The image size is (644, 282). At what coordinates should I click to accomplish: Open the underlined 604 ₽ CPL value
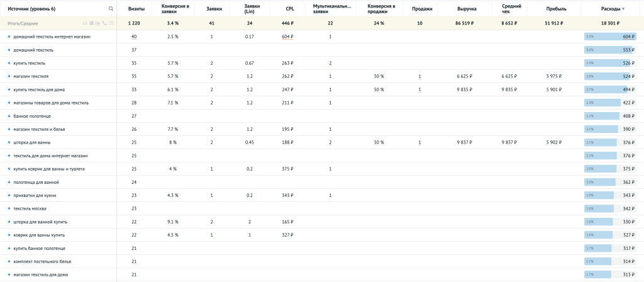click(288, 37)
